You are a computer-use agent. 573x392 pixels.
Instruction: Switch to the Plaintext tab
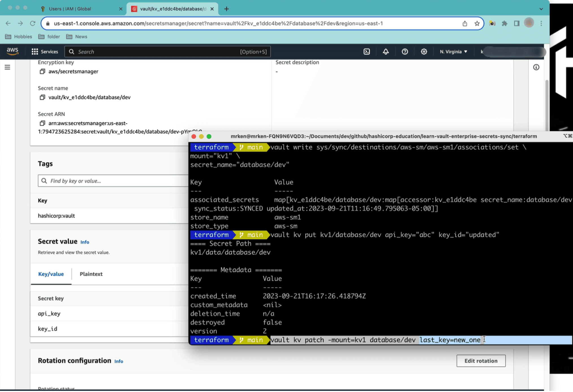(x=91, y=274)
